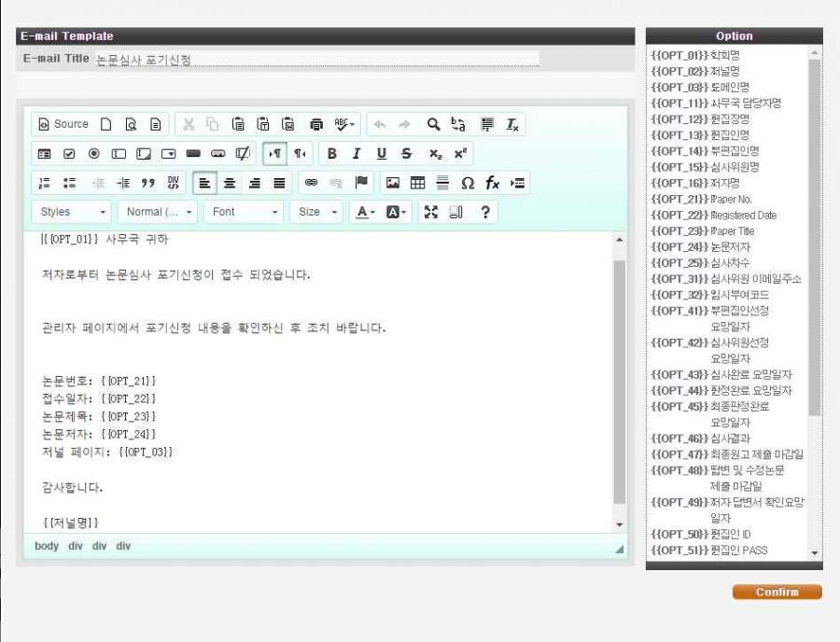Insert a textarea element
The image size is (840, 642).
click(x=144, y=154)
